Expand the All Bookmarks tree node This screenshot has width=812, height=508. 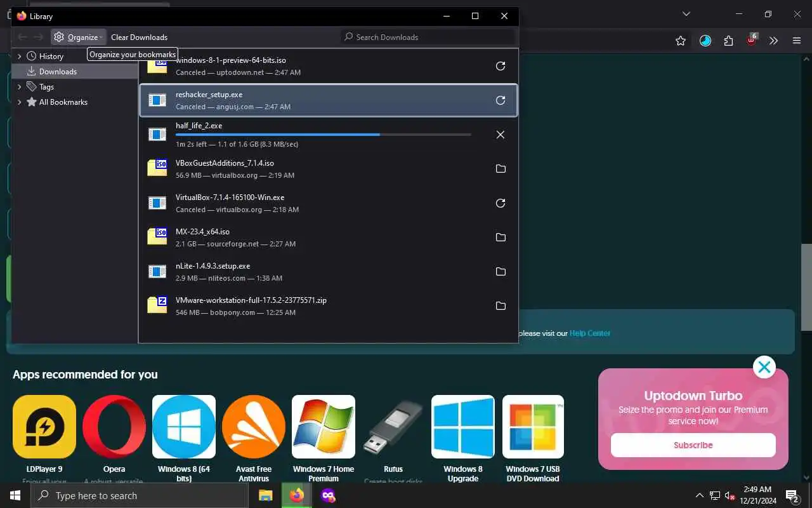click(x=19, y=102)
